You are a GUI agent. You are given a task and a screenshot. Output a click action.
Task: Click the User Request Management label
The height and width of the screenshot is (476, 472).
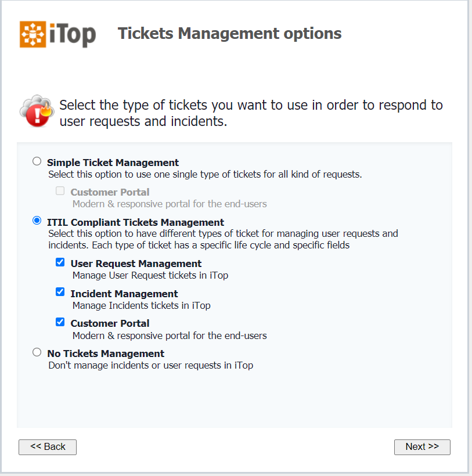point(136,264)
